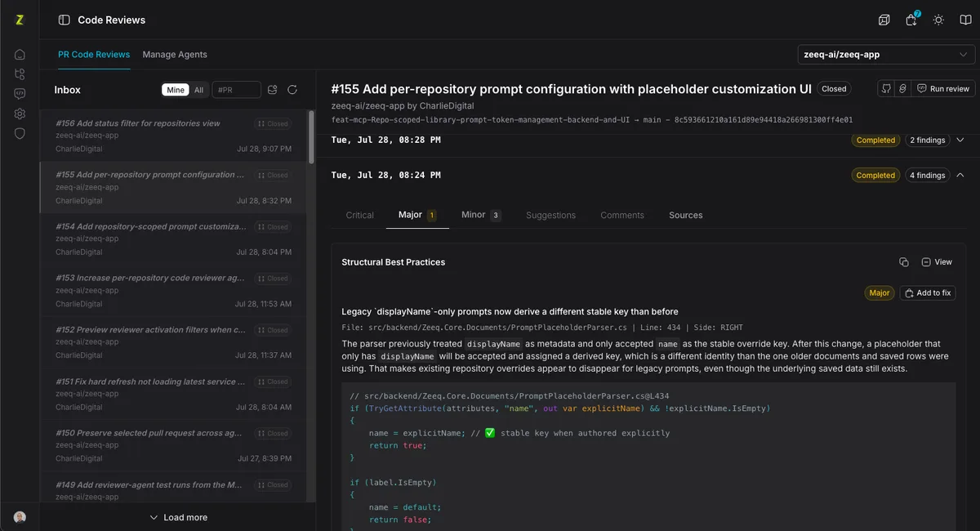Viewport: 980px width, 531px height.
Task: Open PR #156 Add status filter
Action: (x=173, y=136)
